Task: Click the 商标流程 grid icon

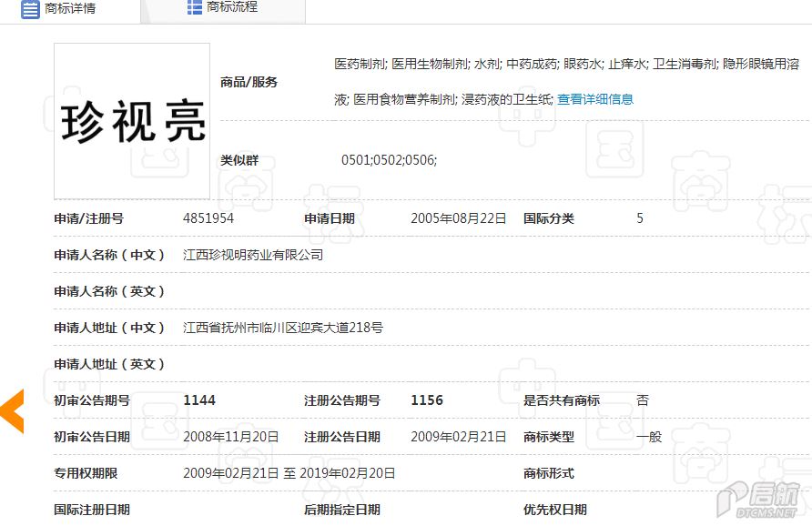Action: tap(195, 8)
